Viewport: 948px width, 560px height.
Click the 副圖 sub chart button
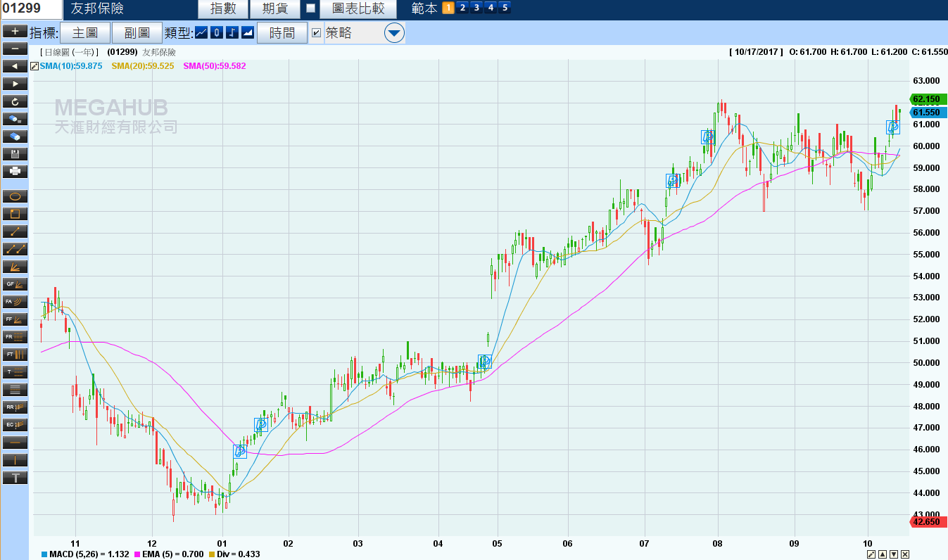[x=137, y=32]
